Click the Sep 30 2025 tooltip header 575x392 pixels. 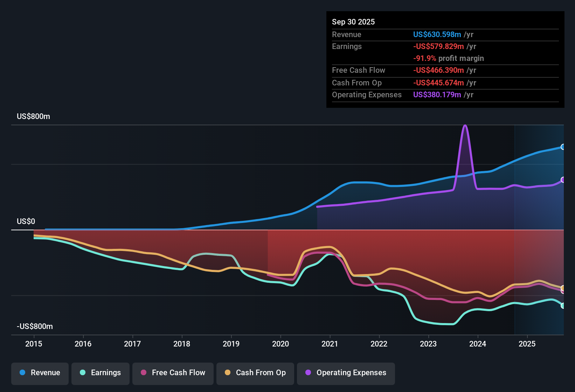click(x=353, y=22)
